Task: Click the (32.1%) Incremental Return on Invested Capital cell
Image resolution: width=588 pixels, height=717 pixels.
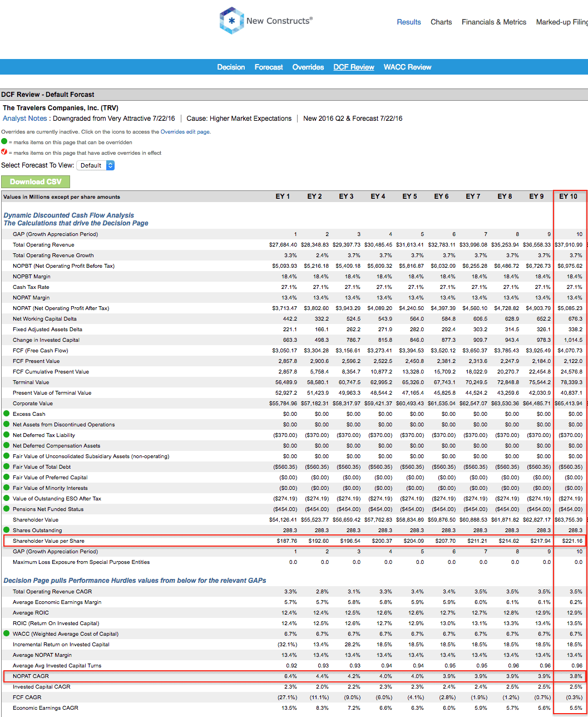Action: (x=288, y=644)
